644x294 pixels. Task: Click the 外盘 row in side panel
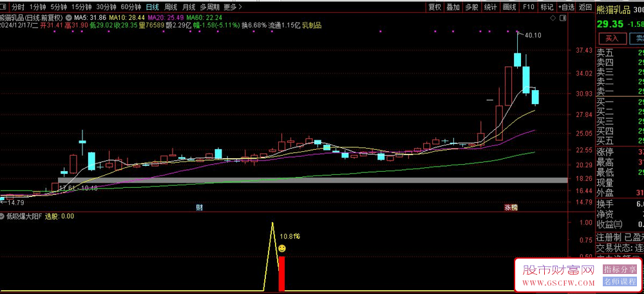pos(620,192)
